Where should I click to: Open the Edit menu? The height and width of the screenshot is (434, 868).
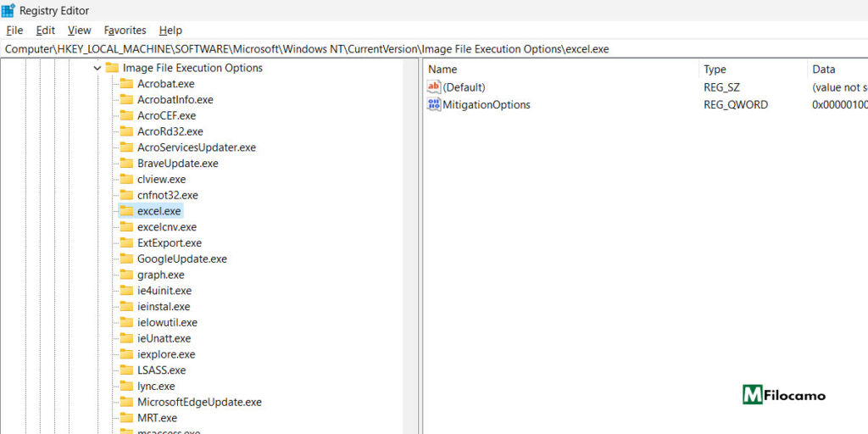pyautogui.click(x=46, y=31)
